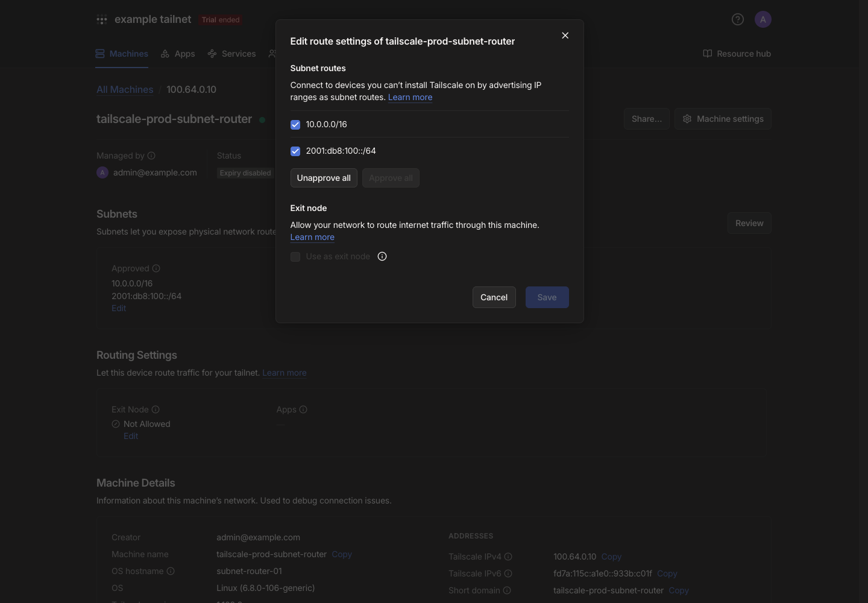
Task: Click the Share... button
Action: tap(647, 119)
